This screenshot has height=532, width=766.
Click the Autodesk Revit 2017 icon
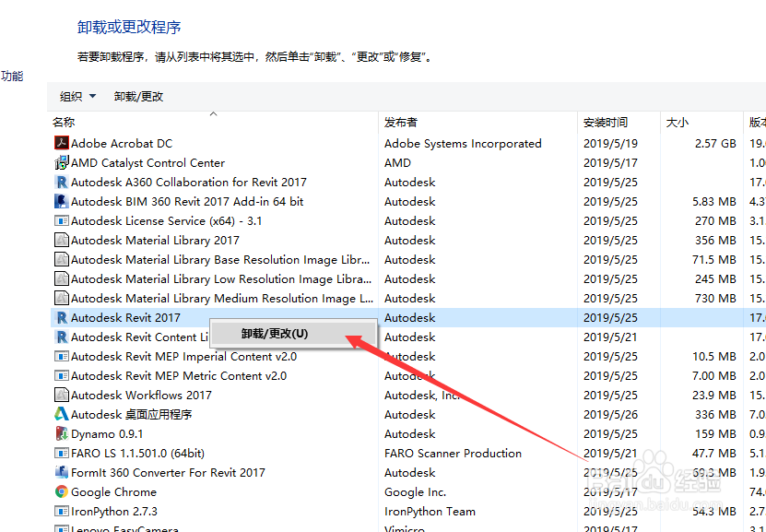tap(61, 317)
